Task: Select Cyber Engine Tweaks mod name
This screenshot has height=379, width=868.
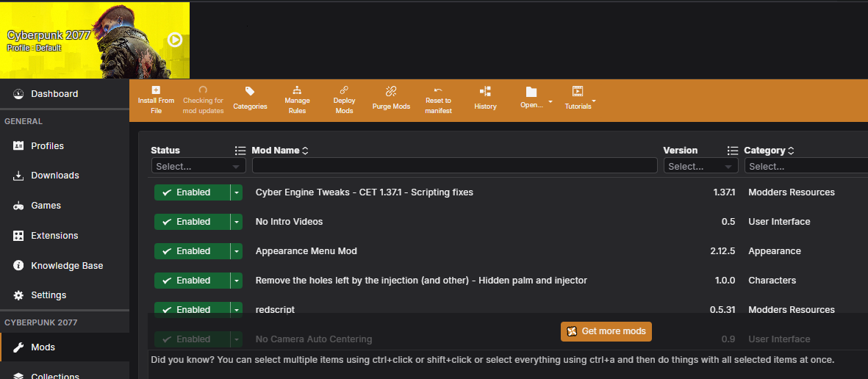Action: click(365, 192)
